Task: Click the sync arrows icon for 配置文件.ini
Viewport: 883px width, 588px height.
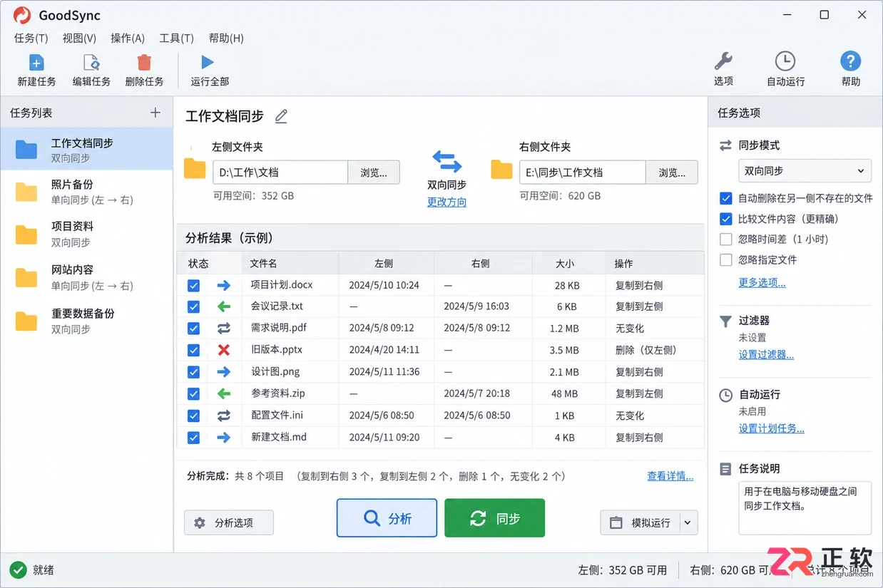Action: tap(224, 416)
